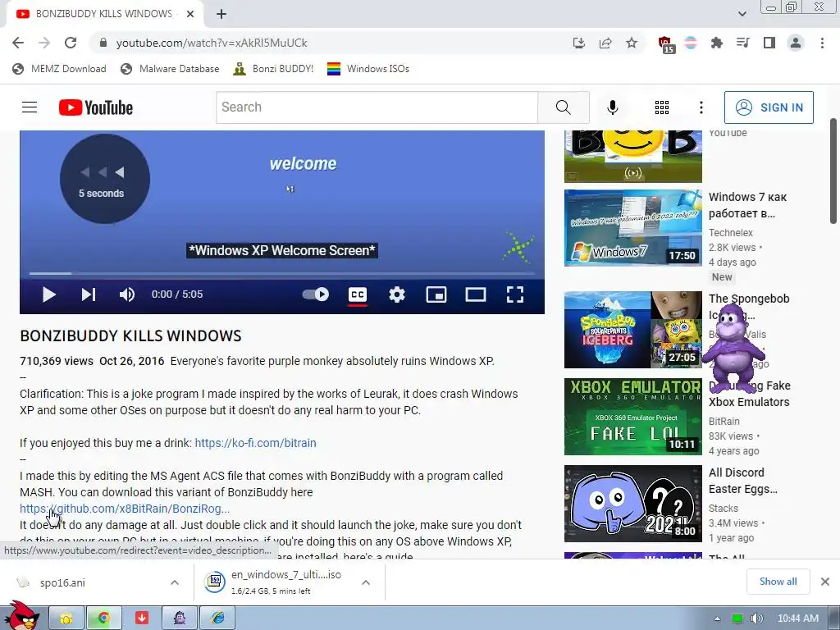
Task: Go back to the previous page
Action: click(18, 43)
